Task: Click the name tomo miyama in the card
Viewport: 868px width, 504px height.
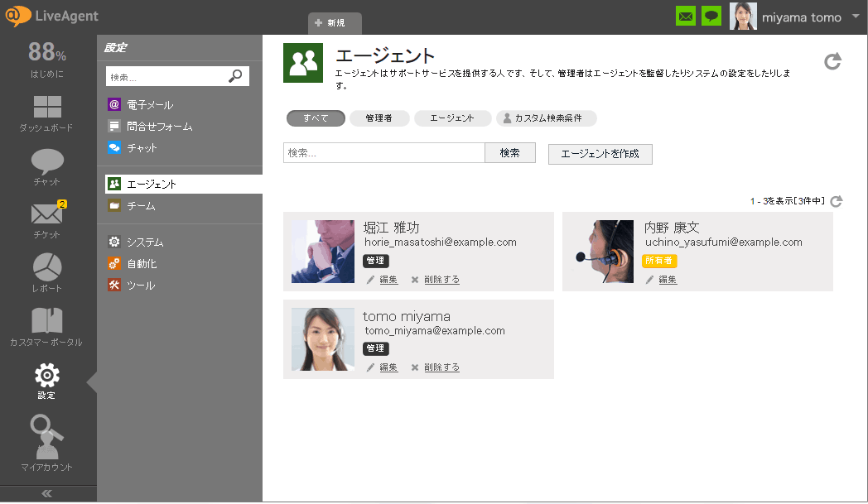Action: coord(407,316)
